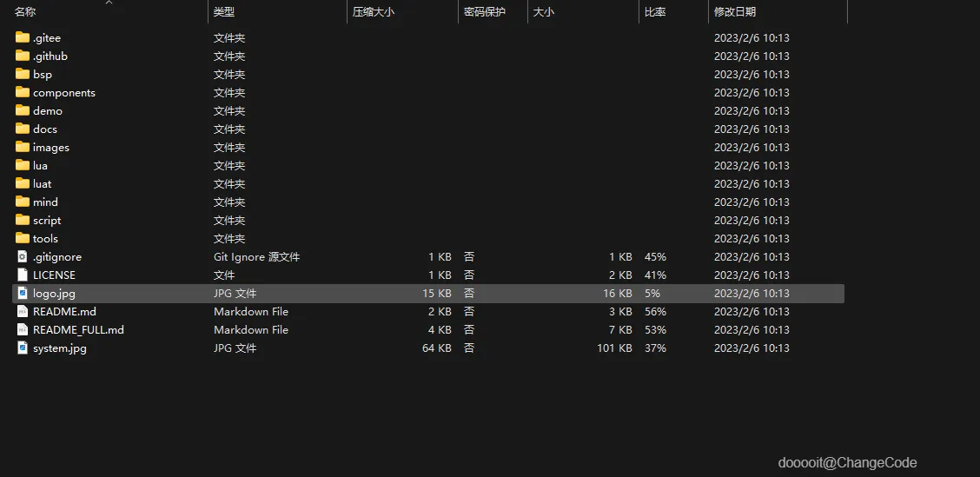980x477 pixels.
Task: Click the logo.jpg image file icon
Action: pos(23,293)
